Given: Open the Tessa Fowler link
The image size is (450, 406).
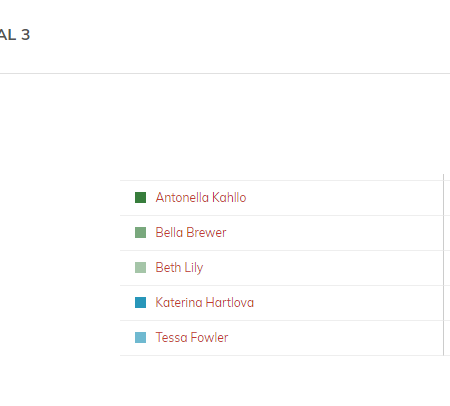Looking at the screenshot, I should coord(192,337).
